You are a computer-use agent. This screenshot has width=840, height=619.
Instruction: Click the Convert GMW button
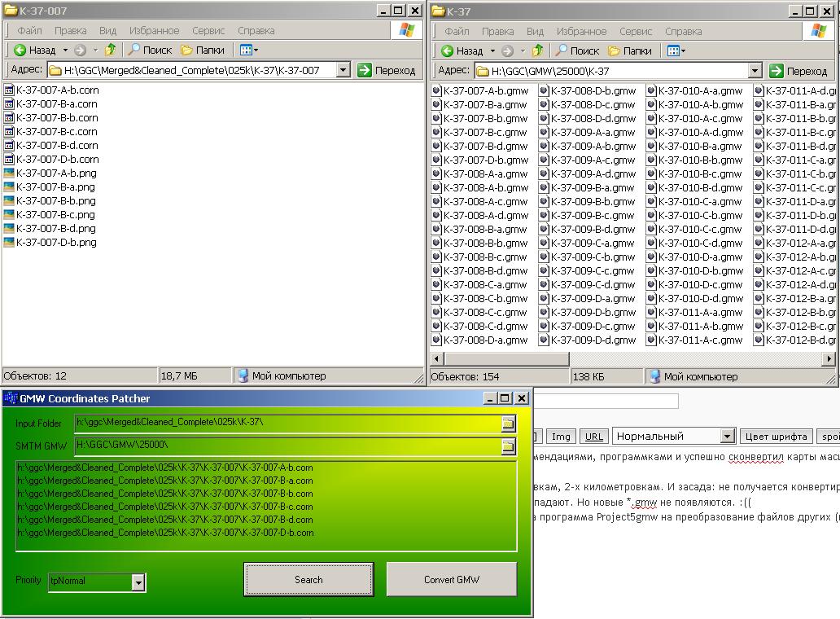451,580
